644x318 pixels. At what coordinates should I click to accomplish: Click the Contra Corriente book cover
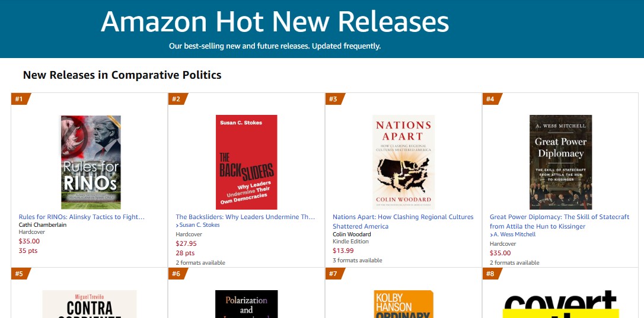tap(90, 304)
